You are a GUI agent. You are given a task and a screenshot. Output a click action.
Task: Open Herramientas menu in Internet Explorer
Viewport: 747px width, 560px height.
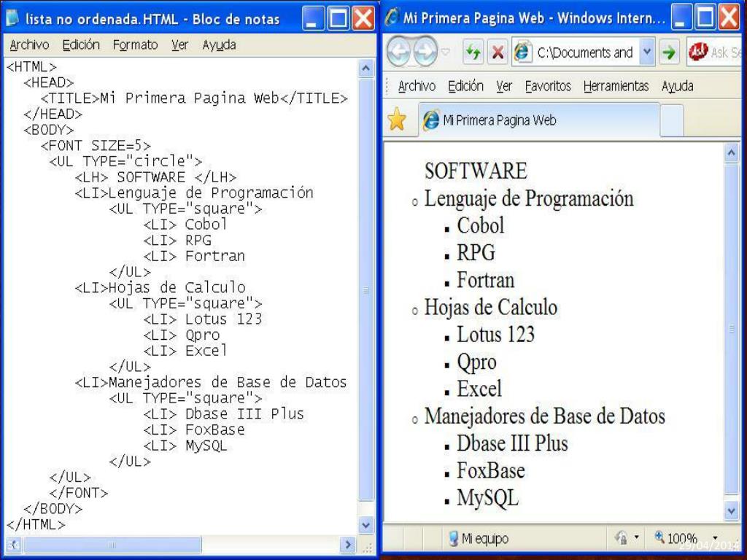(x=616, y=86)
